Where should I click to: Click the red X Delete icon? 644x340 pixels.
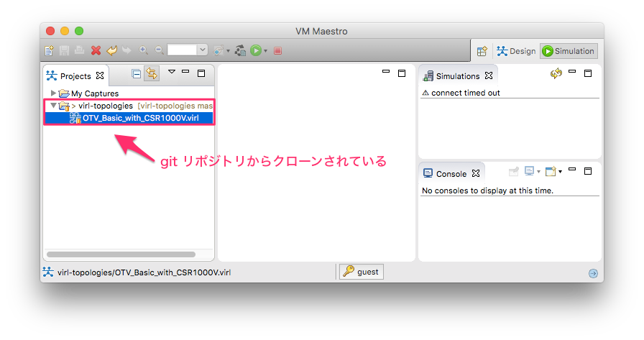coord(96,50)
